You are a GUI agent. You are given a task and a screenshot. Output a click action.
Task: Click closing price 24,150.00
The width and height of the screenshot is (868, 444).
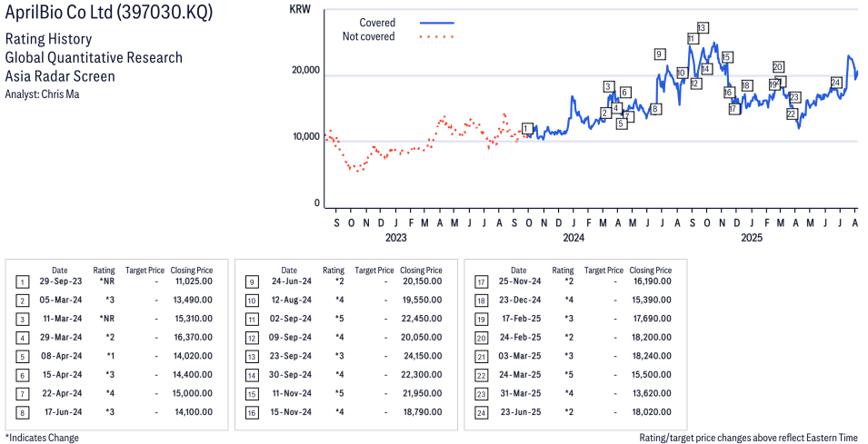(423, 356)
